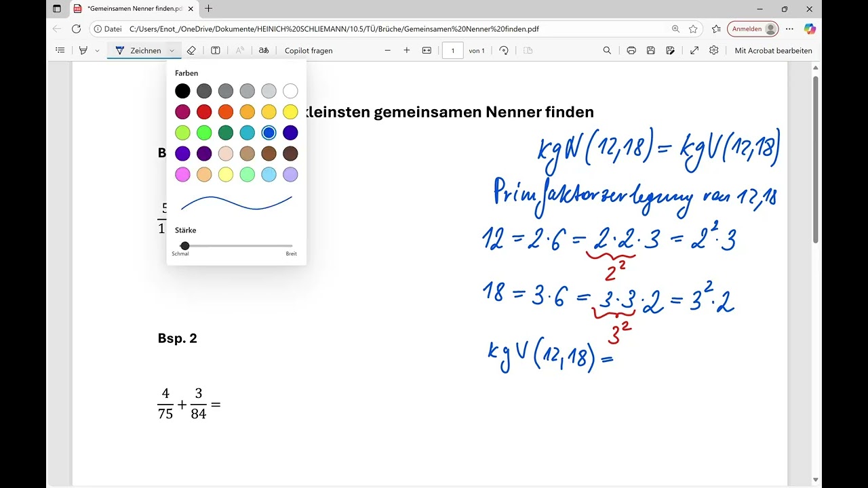Open the tab actions menu icon
The image size is (868, 488).
[56, 9]
